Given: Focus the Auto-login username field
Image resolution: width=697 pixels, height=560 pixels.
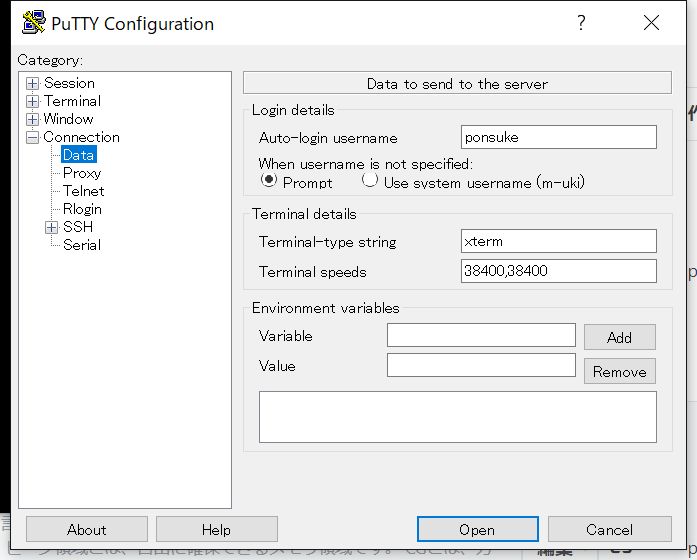Looking at the screenshot, I should (x=558, y=137).
